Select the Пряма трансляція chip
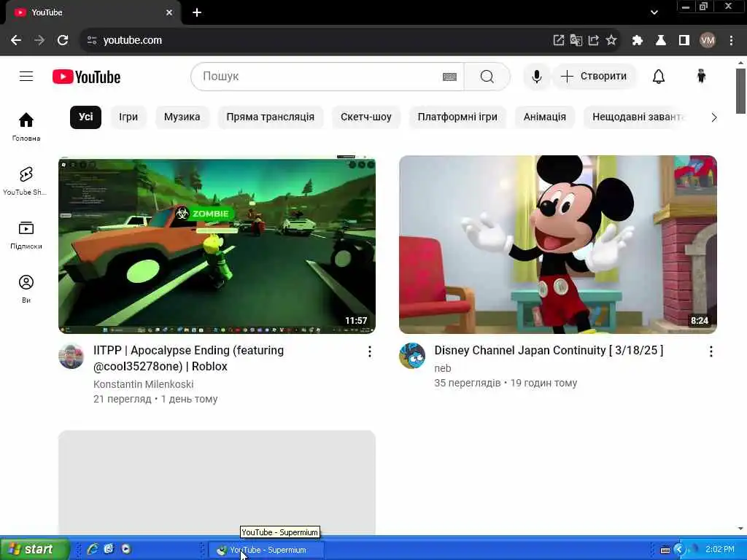 pos(270,117)
